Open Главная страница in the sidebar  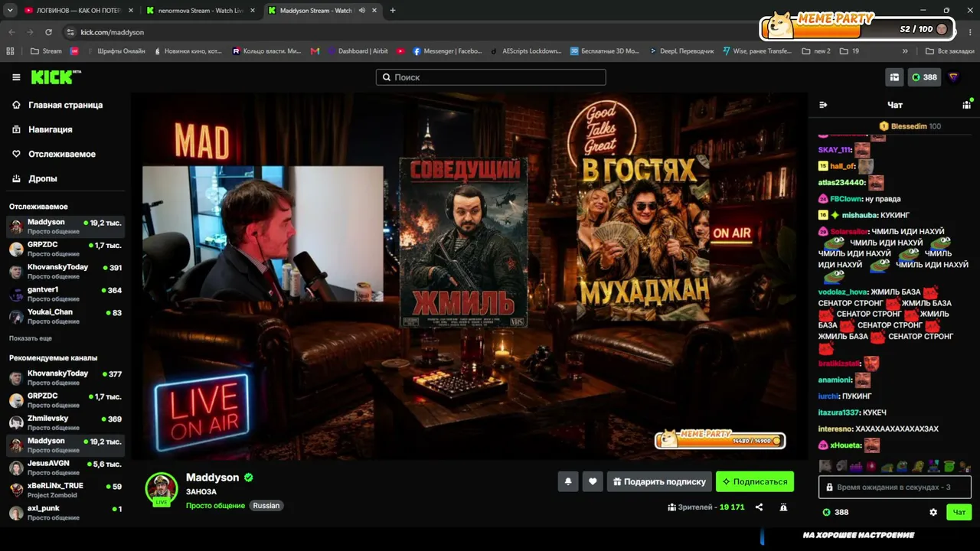pyautogui.click(x=65, y=105)
